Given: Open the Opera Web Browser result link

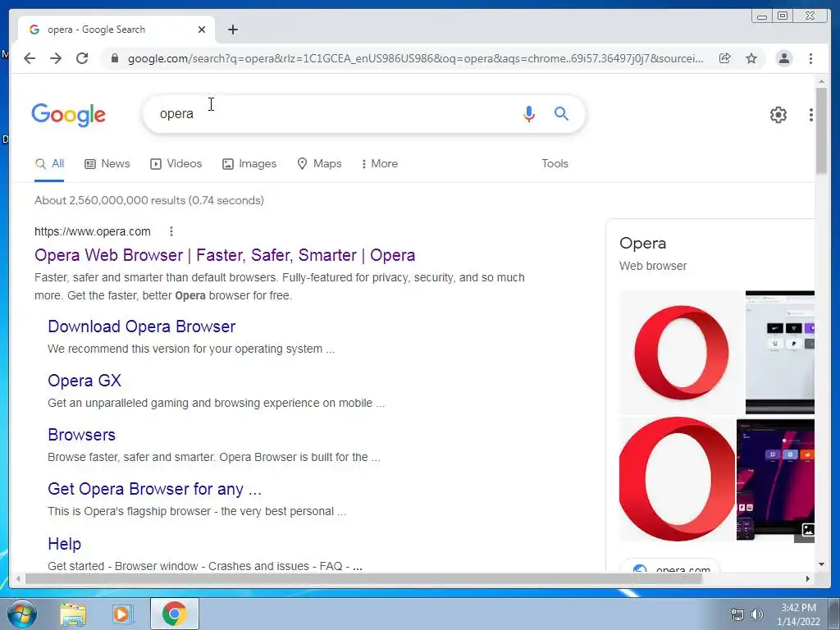Looking at the screenshot, I should click(225, 255).
